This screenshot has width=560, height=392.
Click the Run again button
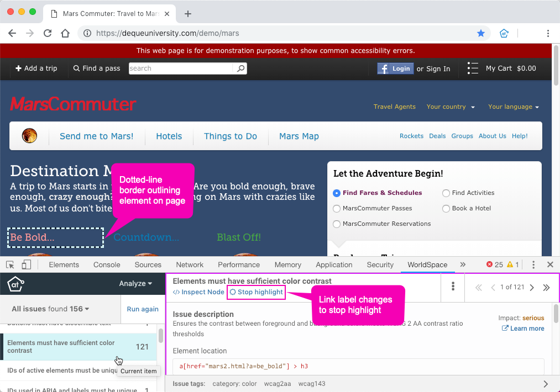[143, 309]
